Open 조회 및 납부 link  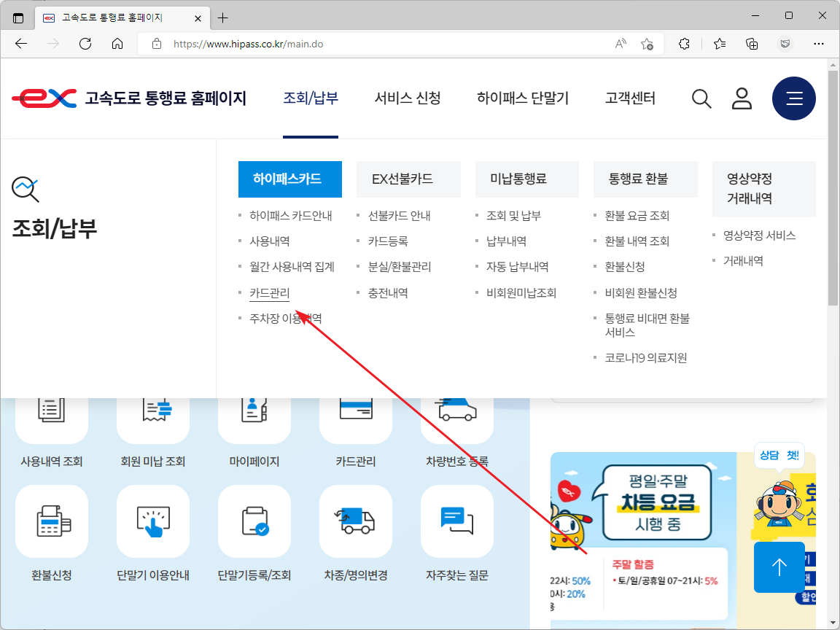pyautogui.click(x=514, y=216)
